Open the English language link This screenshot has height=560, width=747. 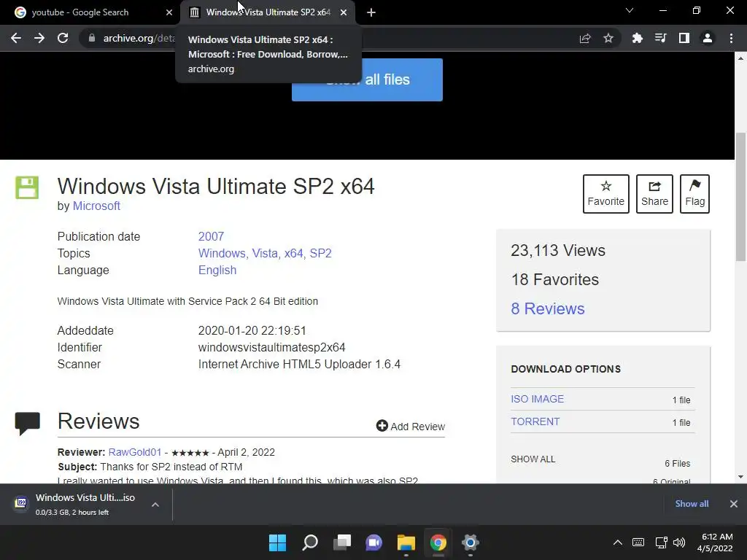point(217,270)
